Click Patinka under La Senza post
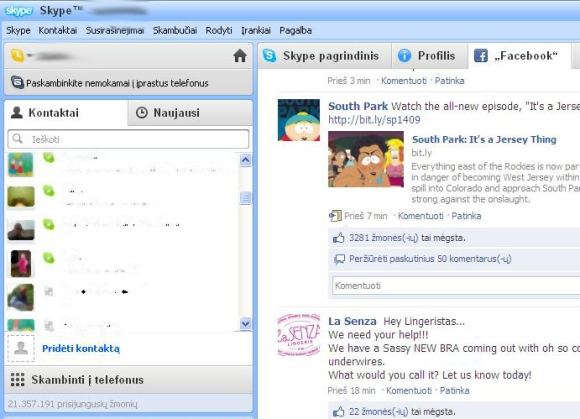Viewport: 580px width, 419px height. (455, 391)
